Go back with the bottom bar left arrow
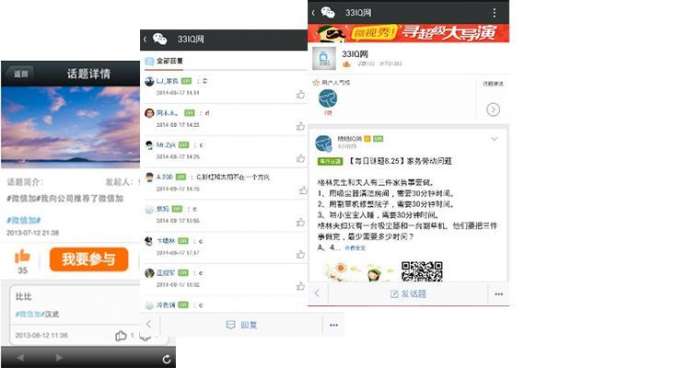The width and height of the screenshot is (700, 368). tap(20, 358)
